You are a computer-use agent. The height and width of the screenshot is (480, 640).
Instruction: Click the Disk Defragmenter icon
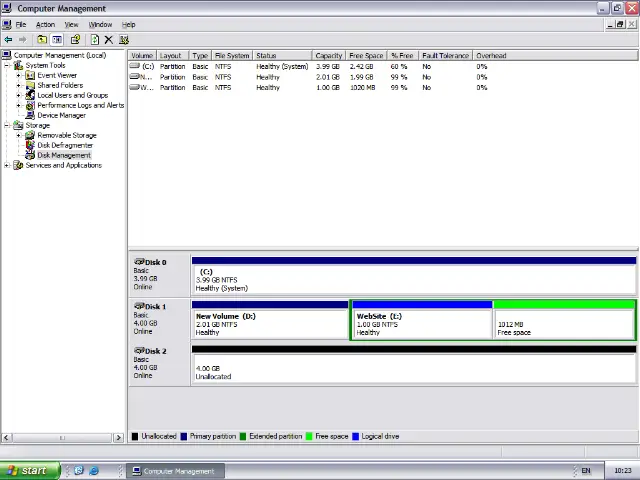point(30,145)
